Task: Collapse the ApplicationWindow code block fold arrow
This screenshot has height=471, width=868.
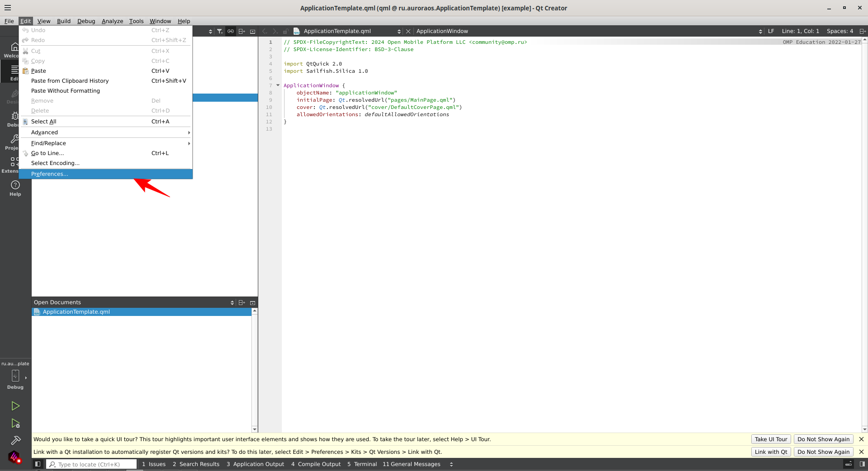Action: pyautogui.click(x=278, y=85)
